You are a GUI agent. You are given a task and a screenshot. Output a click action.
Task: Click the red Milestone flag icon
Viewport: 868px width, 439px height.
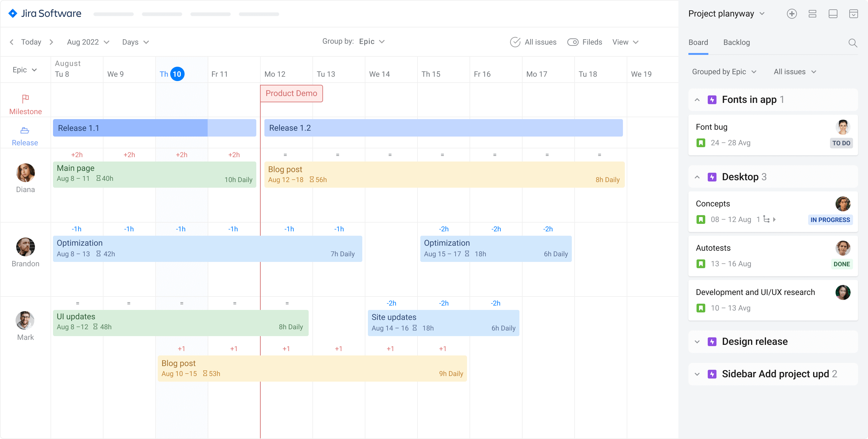point(25,99)
